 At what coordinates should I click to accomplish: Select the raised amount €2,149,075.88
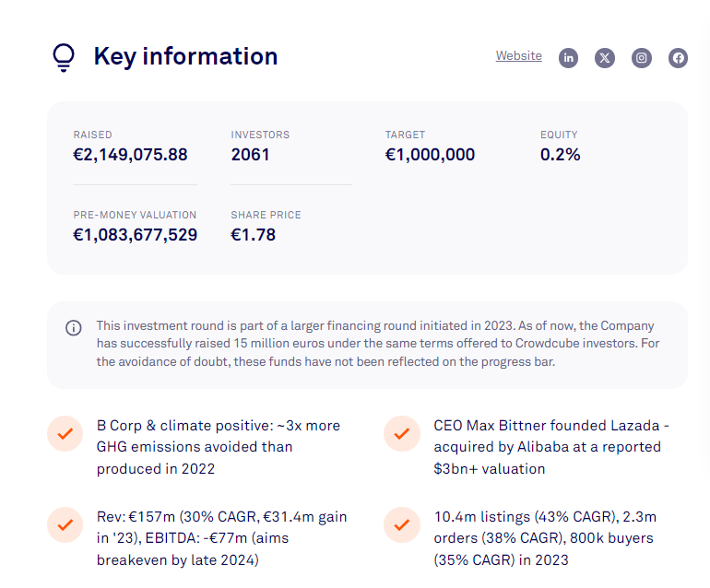pyautogui.click(x=130, y=155)
